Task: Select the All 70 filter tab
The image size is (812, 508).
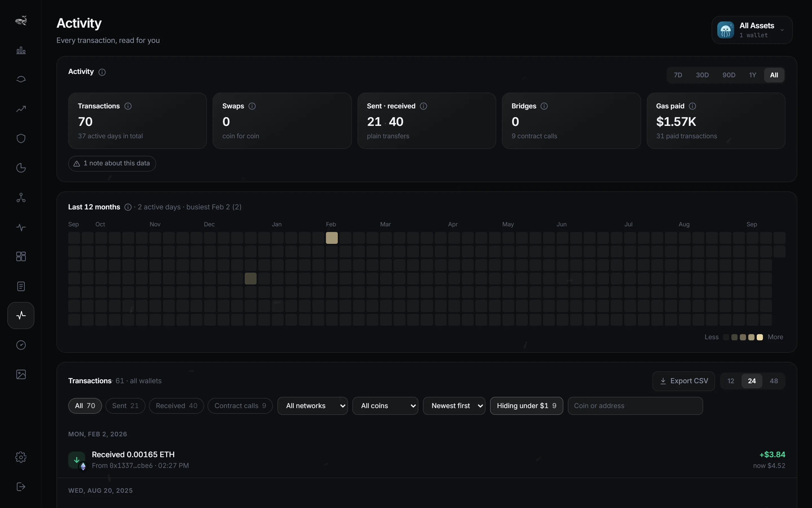Action: [85, 406]
